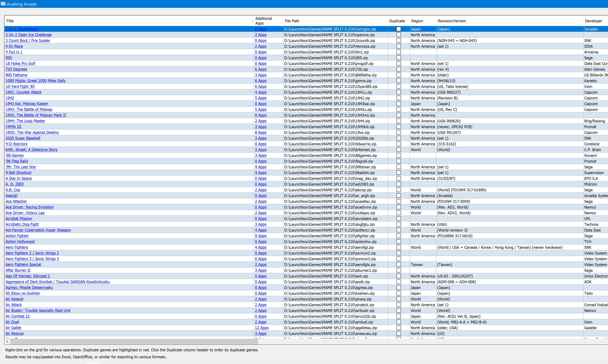Check Duplicate box for 1942 row
This screenshot has height=364, width=608.
coord(399,98)
